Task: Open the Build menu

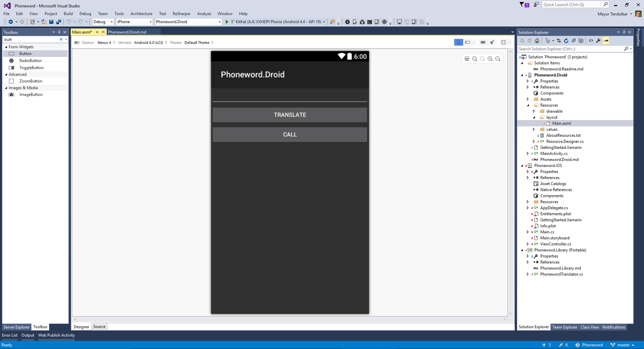Action: (68, 14)
